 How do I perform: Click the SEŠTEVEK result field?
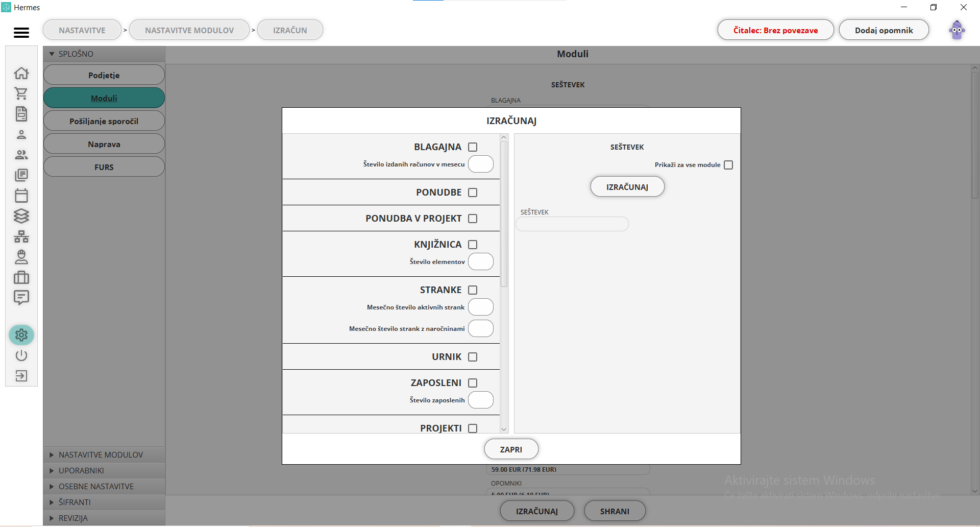(x=572, y=224)
